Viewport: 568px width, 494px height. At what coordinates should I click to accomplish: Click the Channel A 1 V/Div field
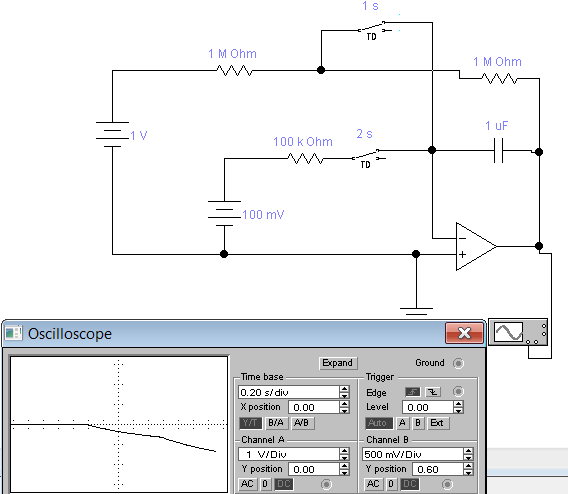[289, 454]
